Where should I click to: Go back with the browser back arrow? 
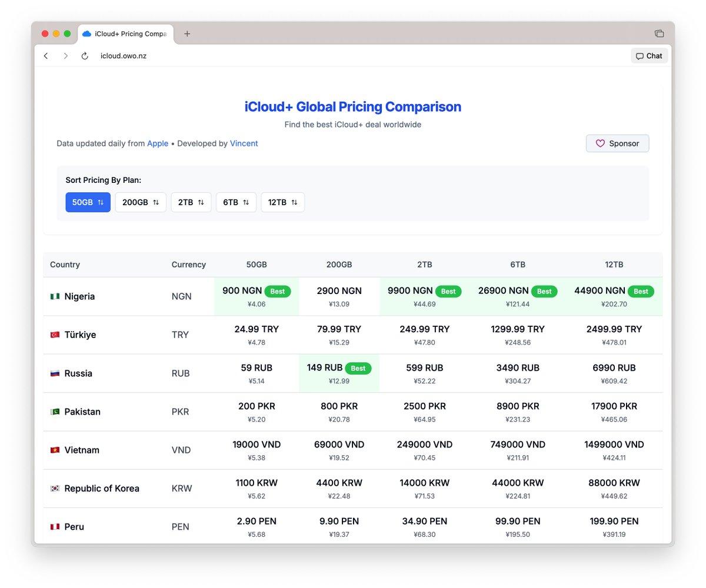tap(46, 56)
